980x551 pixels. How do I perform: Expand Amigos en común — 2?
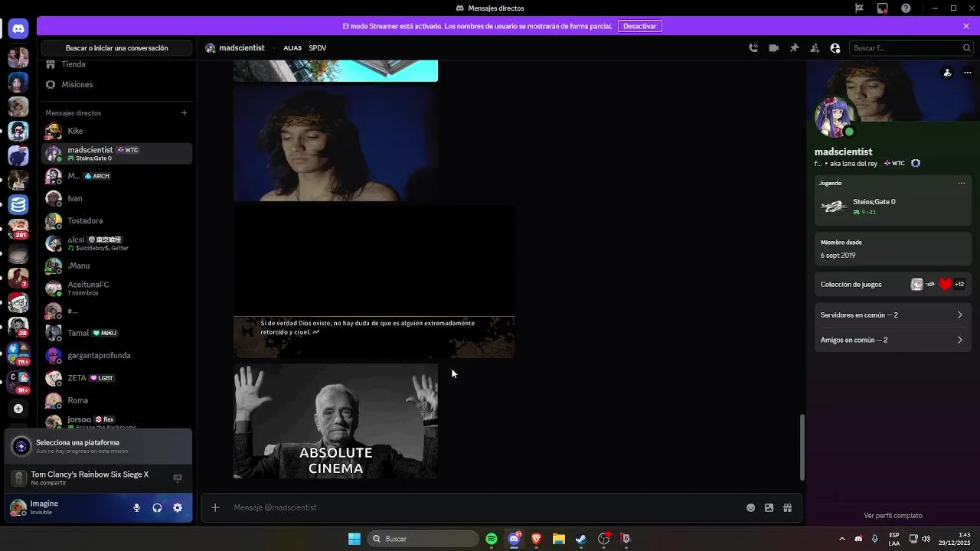pyautogui.click(x=892, y=340)
